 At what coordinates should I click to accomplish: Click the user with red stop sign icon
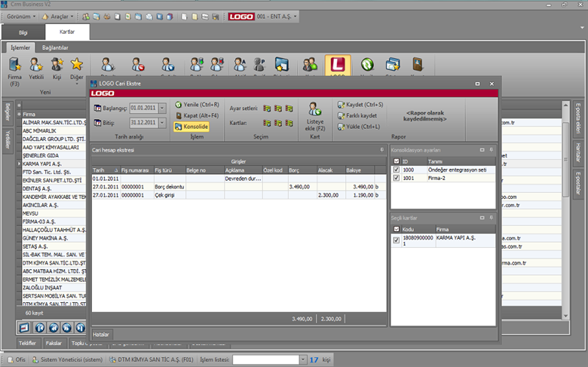(138, 65)
